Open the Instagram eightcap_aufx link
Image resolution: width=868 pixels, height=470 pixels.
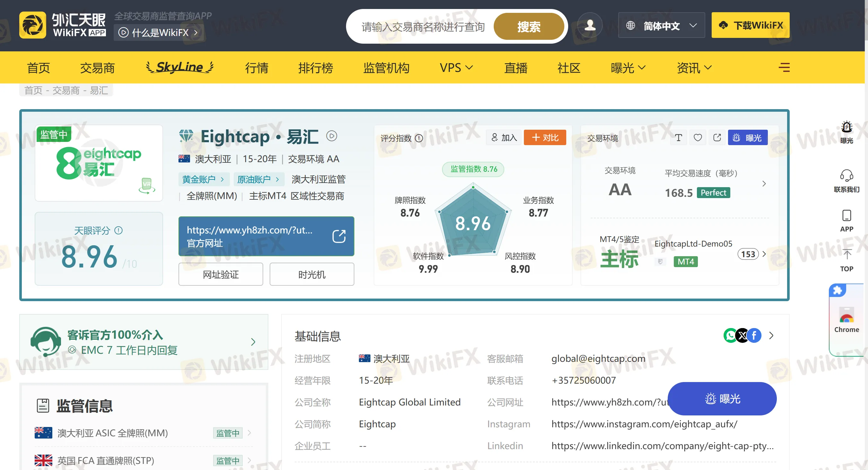644,424
